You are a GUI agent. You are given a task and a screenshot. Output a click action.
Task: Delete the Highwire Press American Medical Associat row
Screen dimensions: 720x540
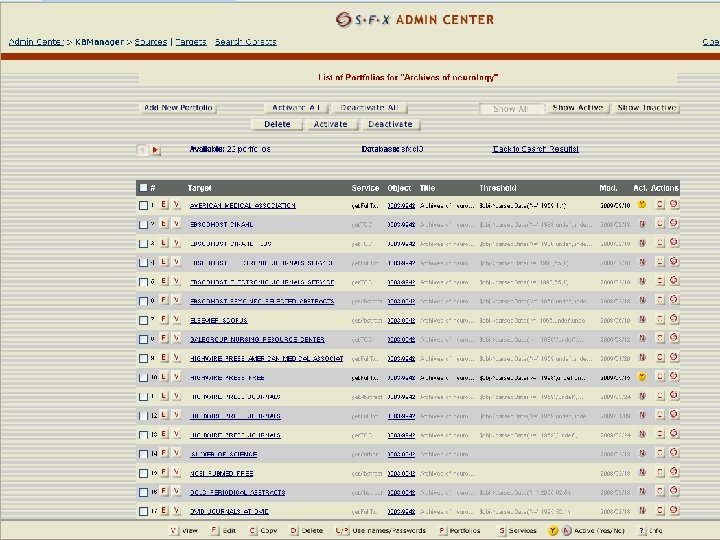(674, 357)
